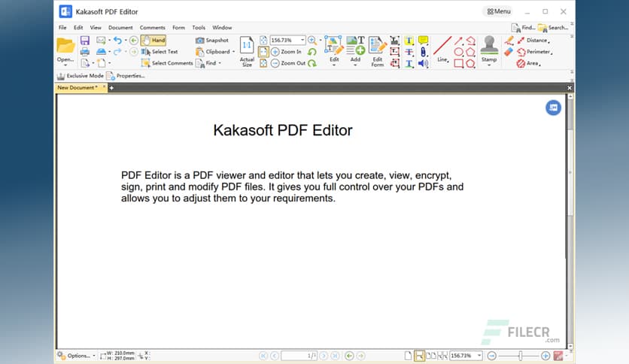Open the View menu
The width and height of the screenshot is (629, 364).
[96, 28]
